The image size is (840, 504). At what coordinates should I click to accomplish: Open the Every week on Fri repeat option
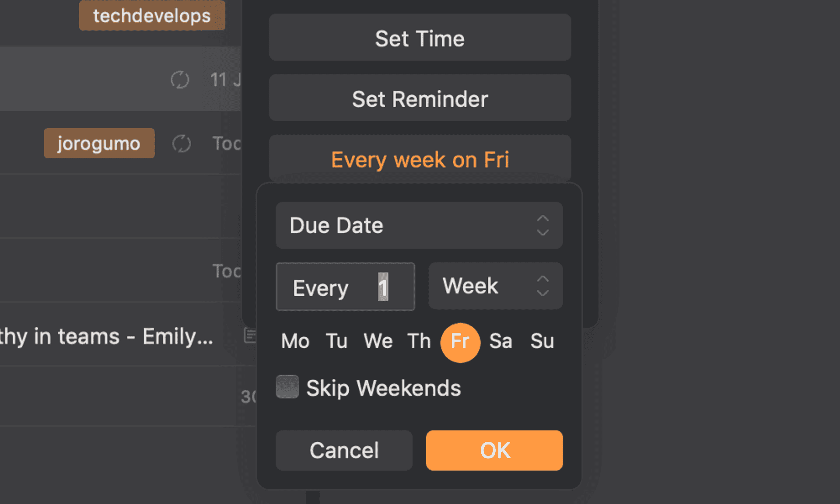pyautogui.click(x=420, y=159)
